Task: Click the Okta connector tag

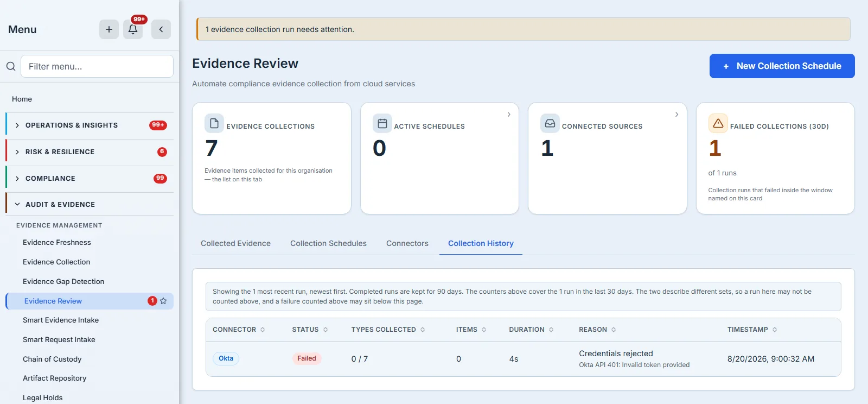Action: click(226, 358)
